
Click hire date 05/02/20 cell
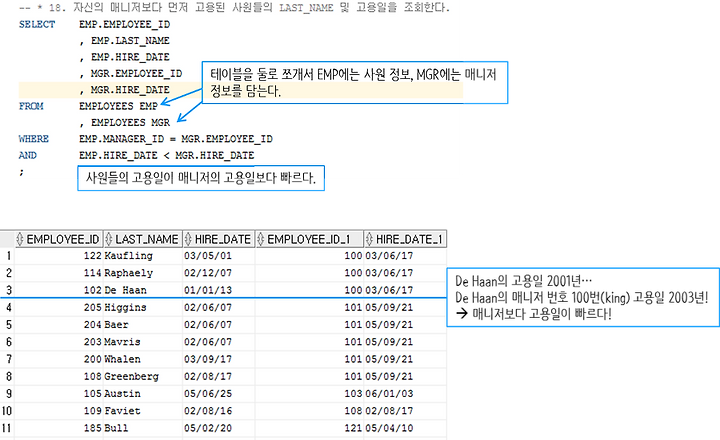219,428
